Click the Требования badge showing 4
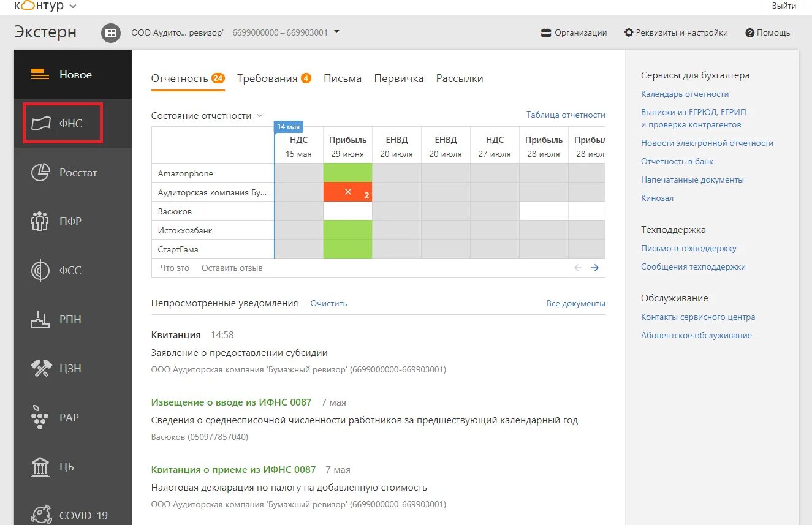Image resolution: width=812 pixels, height=525 pixels. point(306,78)
